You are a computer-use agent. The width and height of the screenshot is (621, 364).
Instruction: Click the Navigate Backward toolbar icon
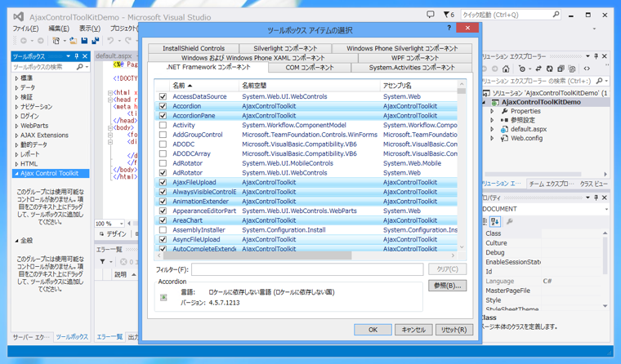(x=24, y=40)
